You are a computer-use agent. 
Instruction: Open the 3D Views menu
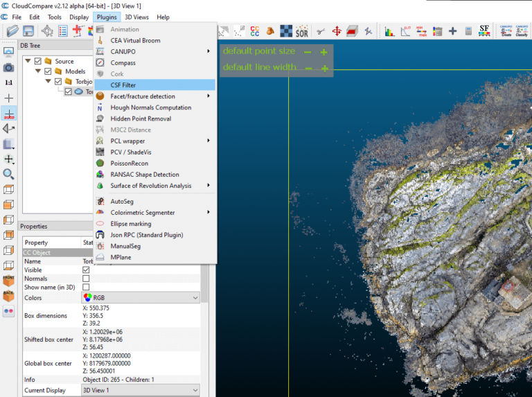pos(136,17)
